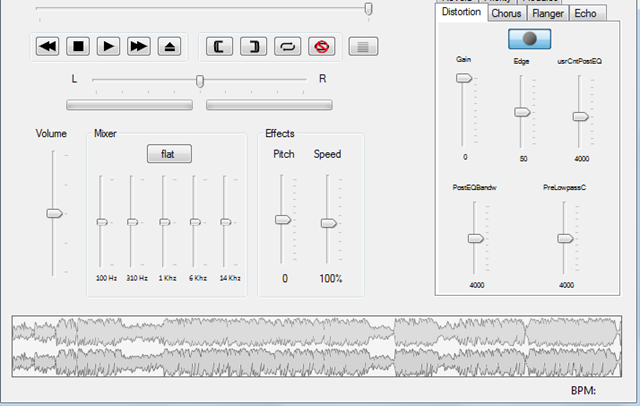This screenshot has width=640, height=406.
Task: Click the Pitch value 0
Action: point(285,279)
